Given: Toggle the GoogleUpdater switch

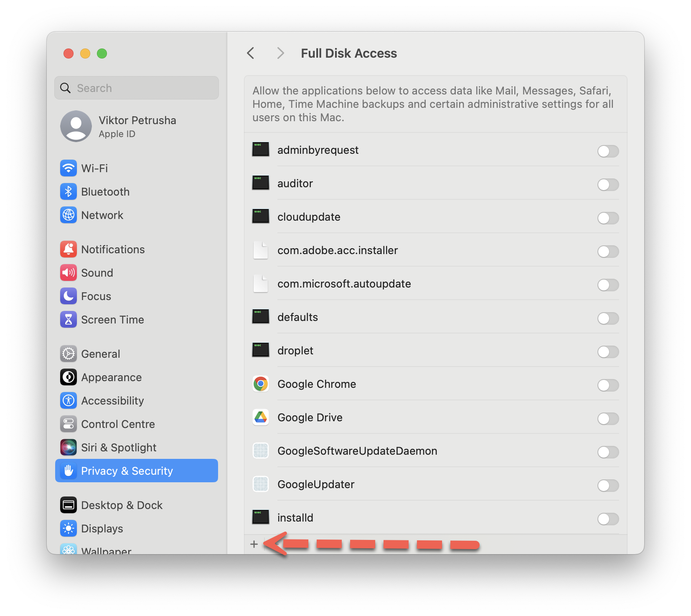Looking at the screenshot, I should click(608, 486).
